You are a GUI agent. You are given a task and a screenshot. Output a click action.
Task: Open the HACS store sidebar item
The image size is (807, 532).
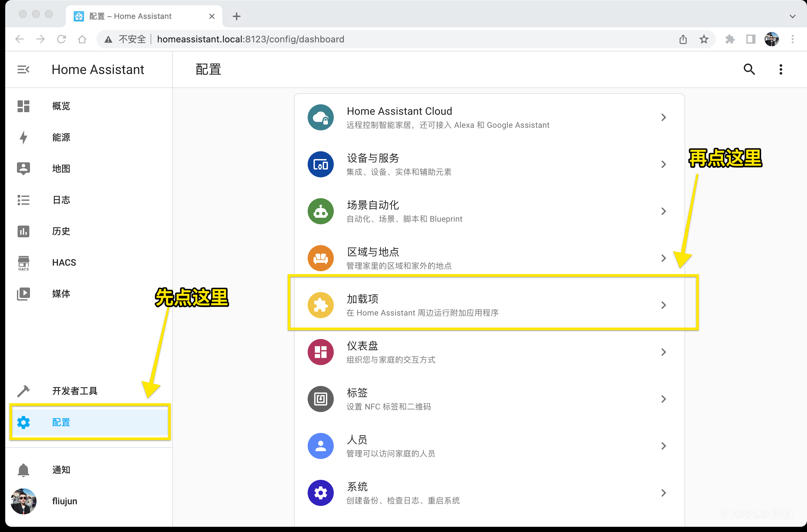pos(64,263)
